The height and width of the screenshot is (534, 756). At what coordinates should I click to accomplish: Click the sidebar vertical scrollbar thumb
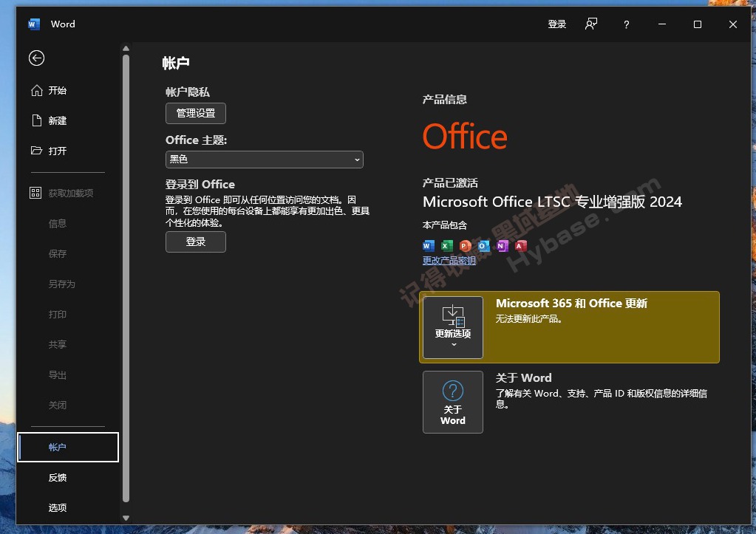[x=126, y=278]
